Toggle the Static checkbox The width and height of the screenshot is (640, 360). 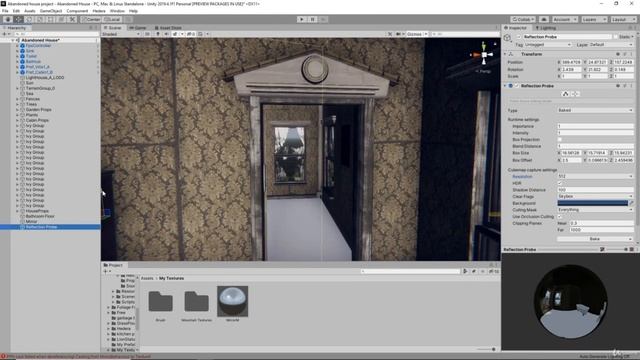616,37
